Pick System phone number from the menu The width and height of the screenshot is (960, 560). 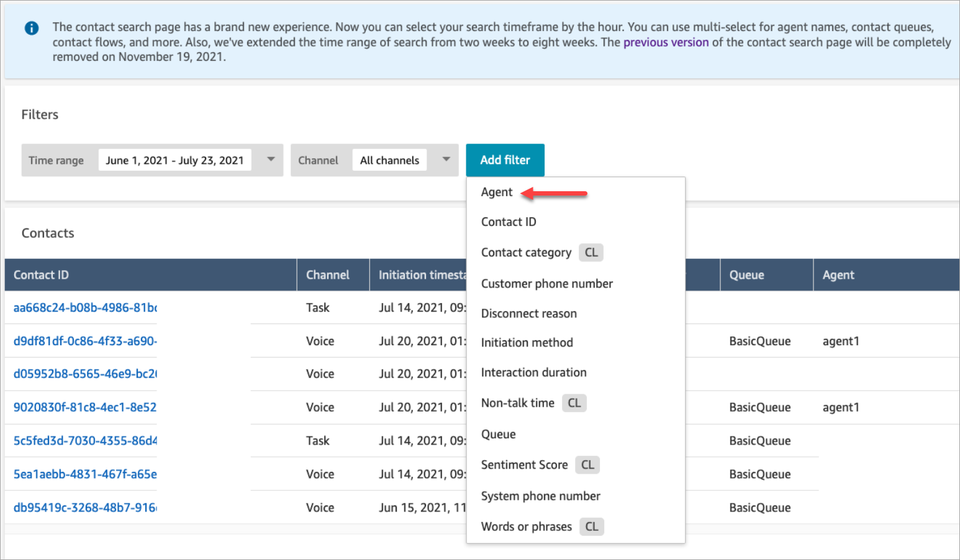540,495
